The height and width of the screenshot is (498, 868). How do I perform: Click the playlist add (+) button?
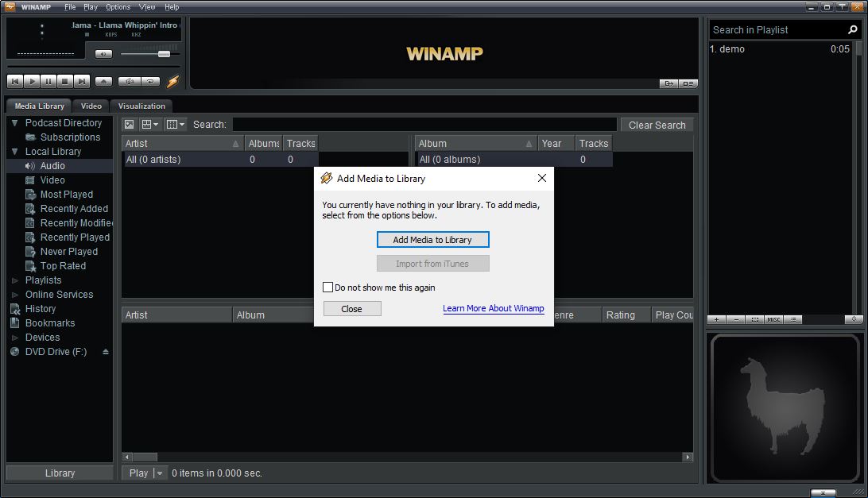[x=716, y=320]
